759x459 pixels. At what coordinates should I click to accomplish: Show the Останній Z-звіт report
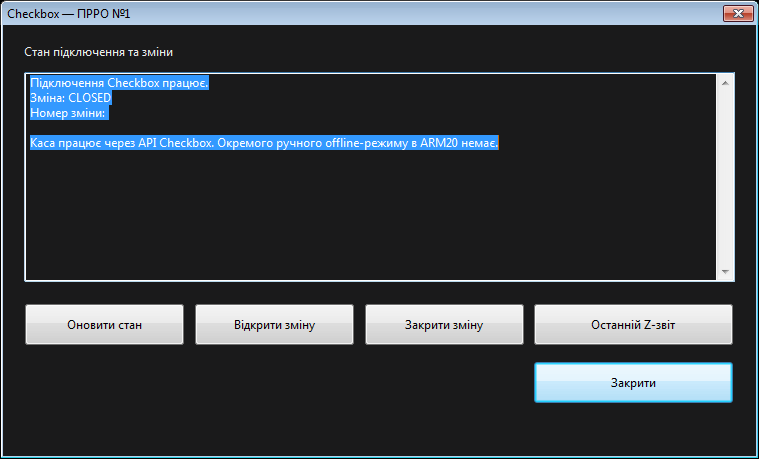pyautogui.click(x=633, y=324)
